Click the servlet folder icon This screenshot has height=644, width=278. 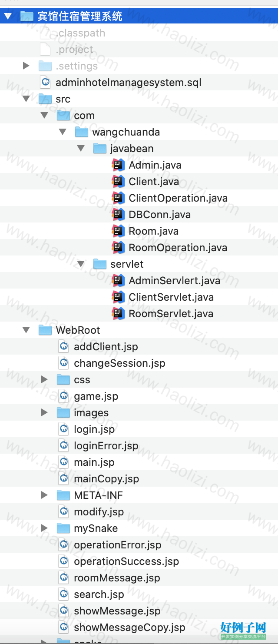(x=100, y=264)
